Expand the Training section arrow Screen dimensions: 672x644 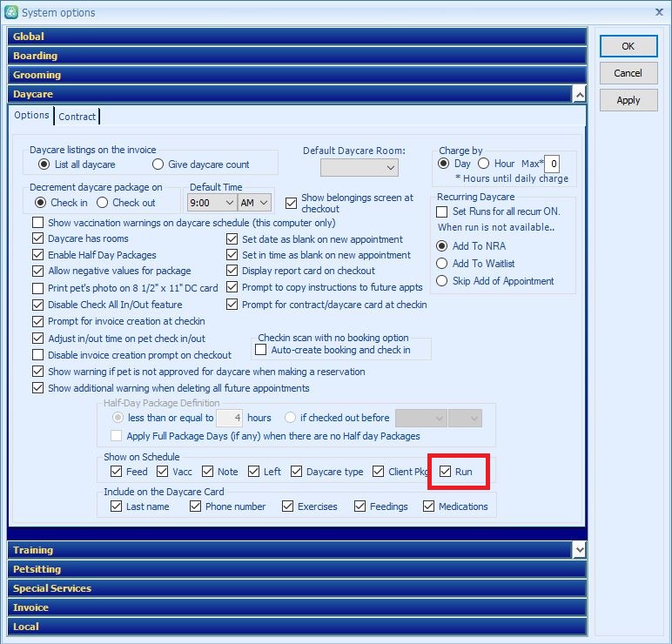tap(580, 550)
